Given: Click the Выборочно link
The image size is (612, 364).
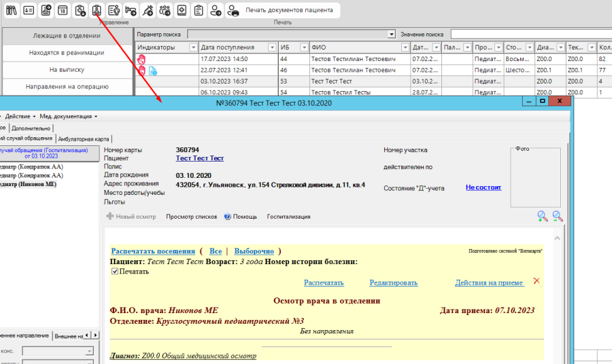Looking at the screenshot, I should pos(254,251).
